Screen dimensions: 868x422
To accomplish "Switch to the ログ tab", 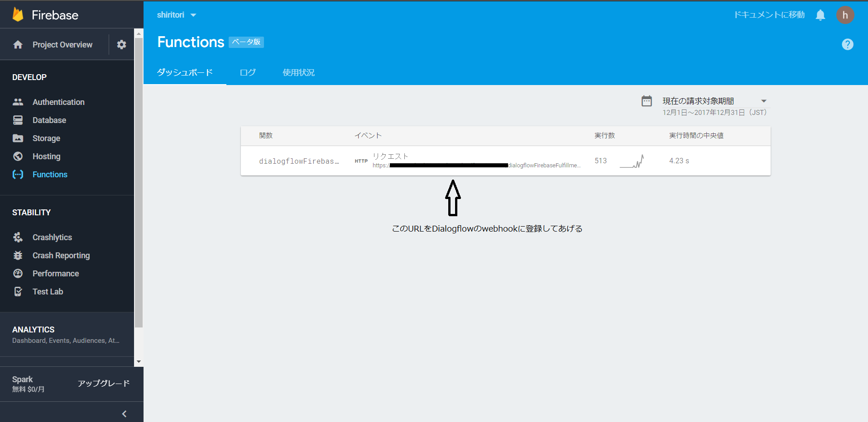I will click(248, 72).
